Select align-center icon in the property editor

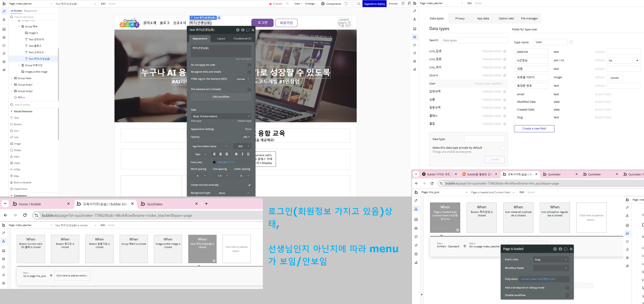(x=220, y=154)
